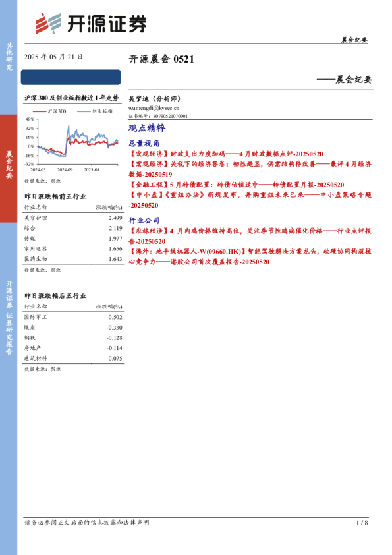Viewport: 392px width, 555px height.
Task: Click the 国防军工 row
Action: pos(73,318)
